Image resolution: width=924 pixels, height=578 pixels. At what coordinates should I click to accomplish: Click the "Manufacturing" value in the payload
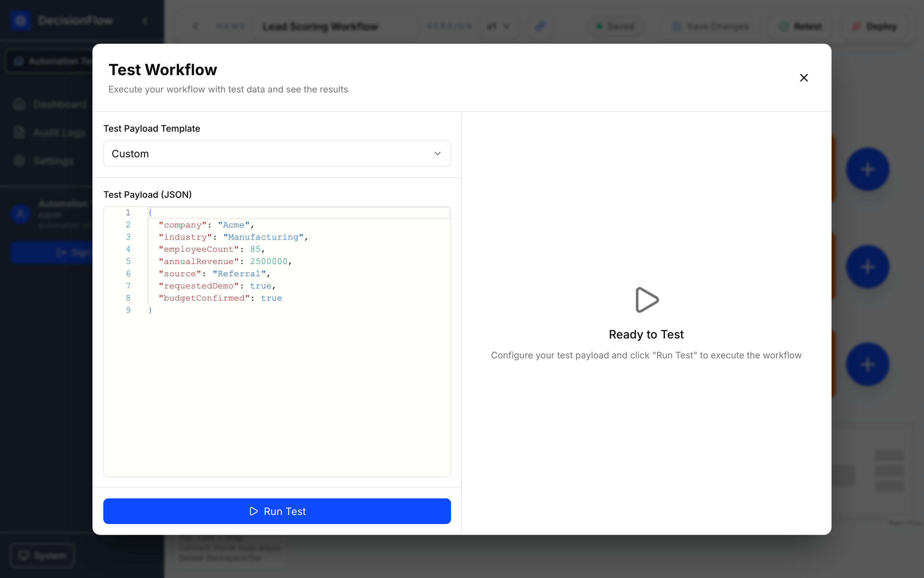pos(263,237)
